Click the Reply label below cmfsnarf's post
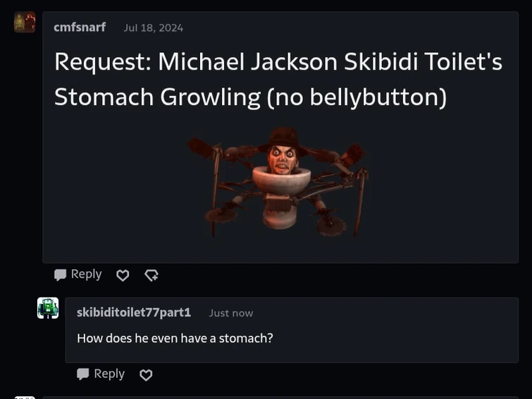 86,274
